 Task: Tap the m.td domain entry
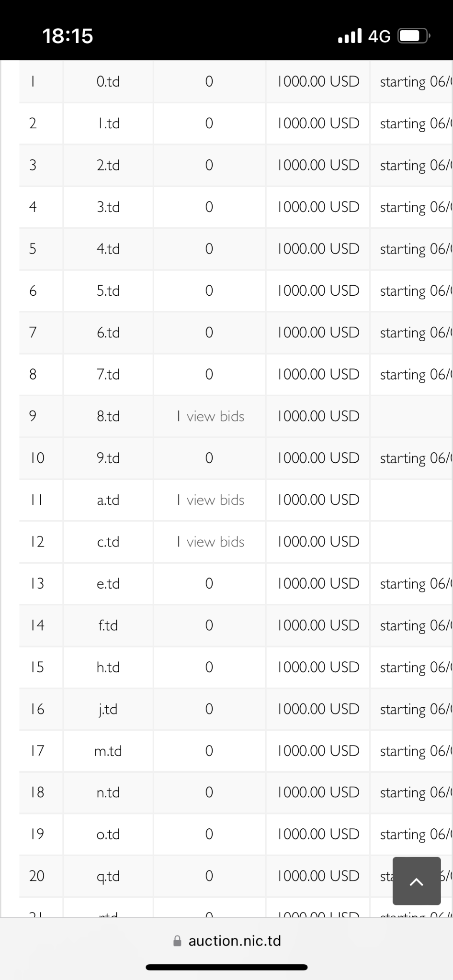[x=108, y=751]
